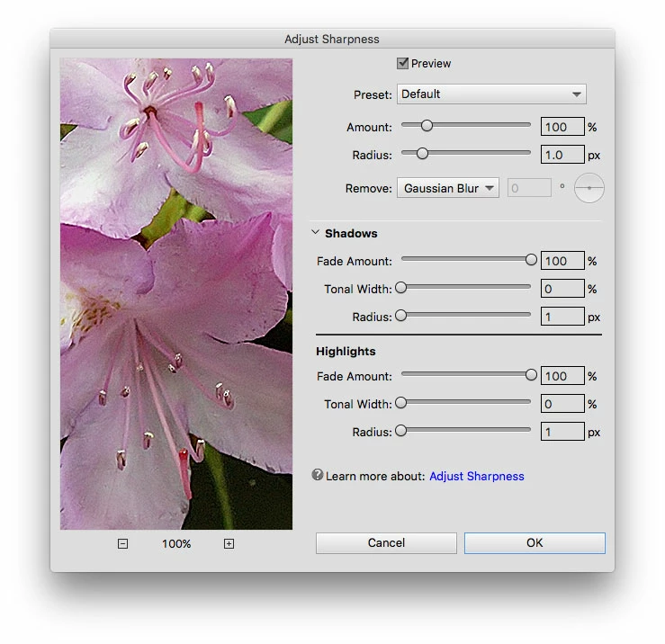Click the help question mark icon
665x644 pixels.
tap(318, 475)
